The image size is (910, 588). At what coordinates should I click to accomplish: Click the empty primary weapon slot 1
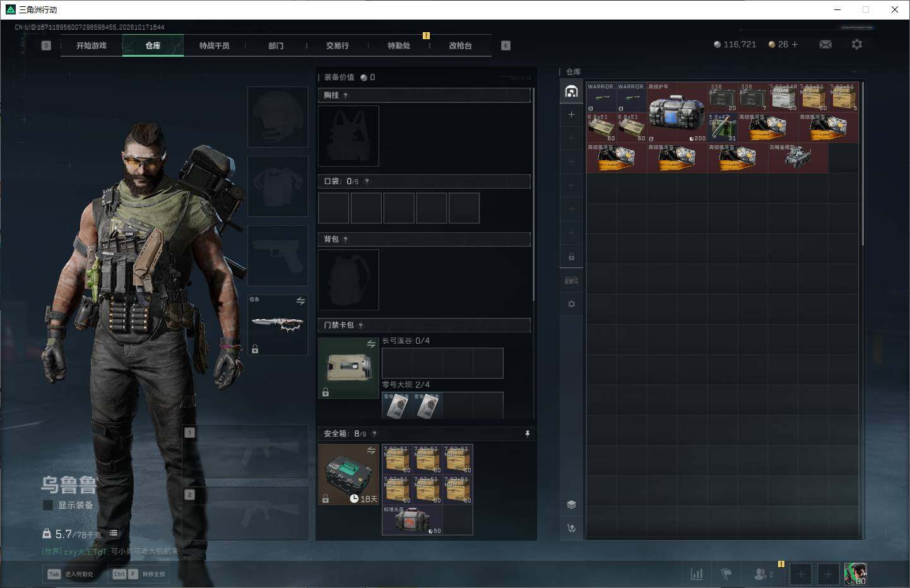(245, 451)
